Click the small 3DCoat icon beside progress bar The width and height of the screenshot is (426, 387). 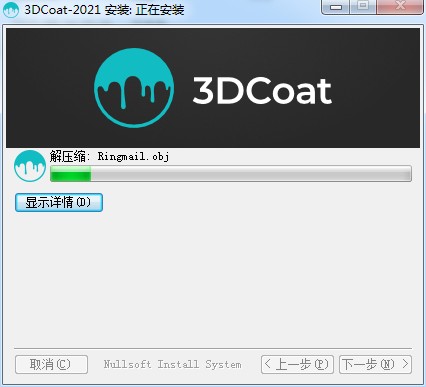click(x=30, y=166)
